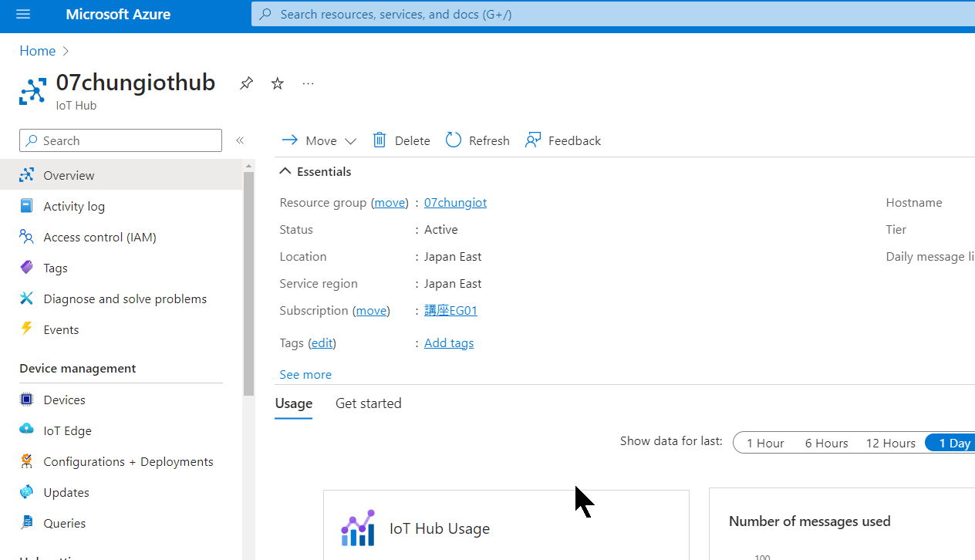975x560 pixels.
Task: Click the Delete button in toolbar
Action: pos(402,140)
